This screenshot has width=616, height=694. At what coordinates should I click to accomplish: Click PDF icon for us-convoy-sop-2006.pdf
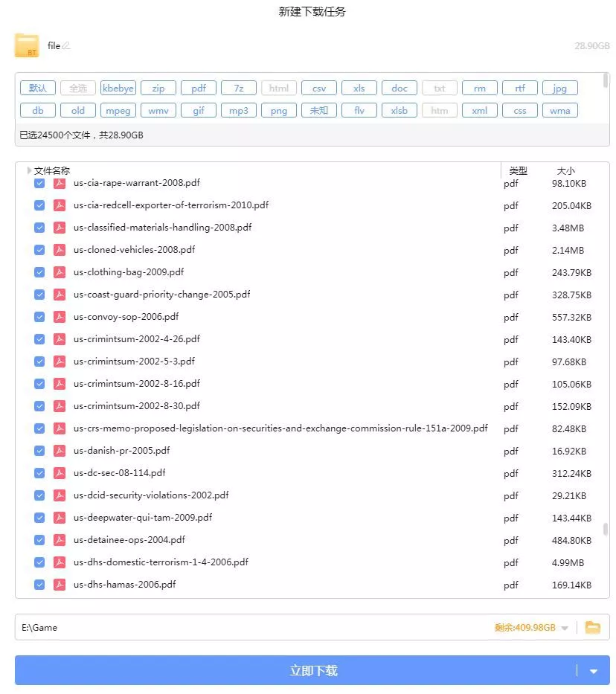[x=60, y=317]
